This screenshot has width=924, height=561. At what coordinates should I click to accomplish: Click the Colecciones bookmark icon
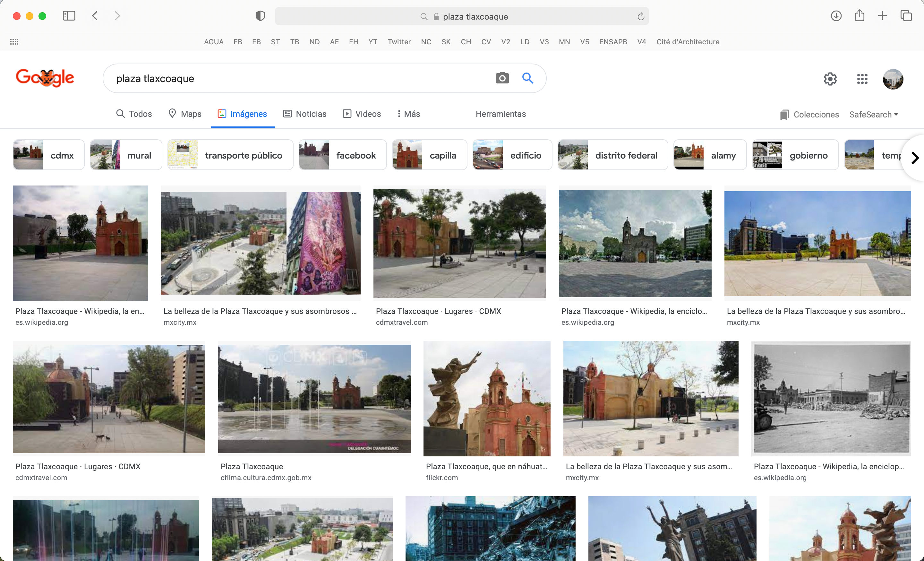[x=784, y=115]
